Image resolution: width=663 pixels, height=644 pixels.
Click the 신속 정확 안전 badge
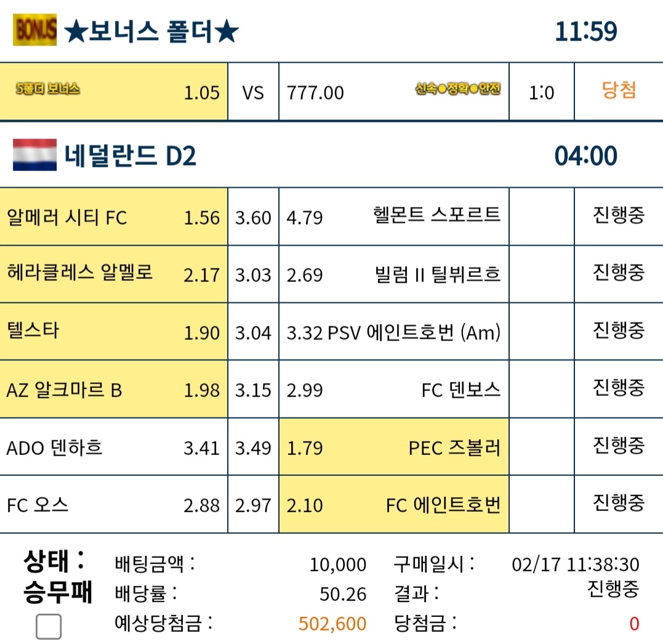click(458, 89)
